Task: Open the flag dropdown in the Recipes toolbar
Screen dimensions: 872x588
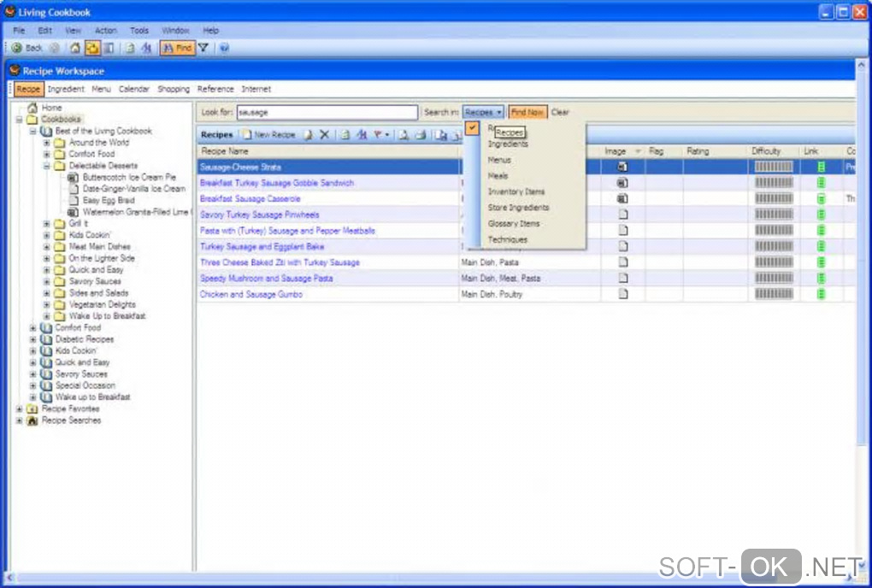Action: pyautogui.click(x=381, y=135)
